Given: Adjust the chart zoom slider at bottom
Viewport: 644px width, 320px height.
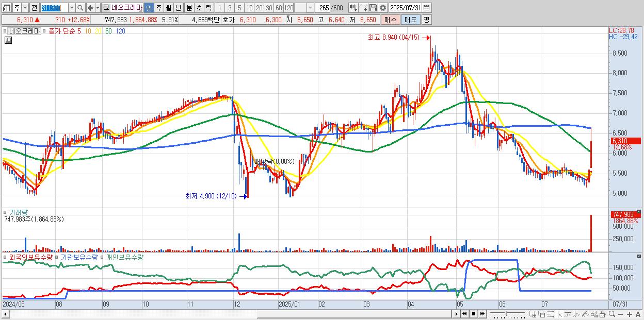Looking at the screenshot, I should point(507,314).
